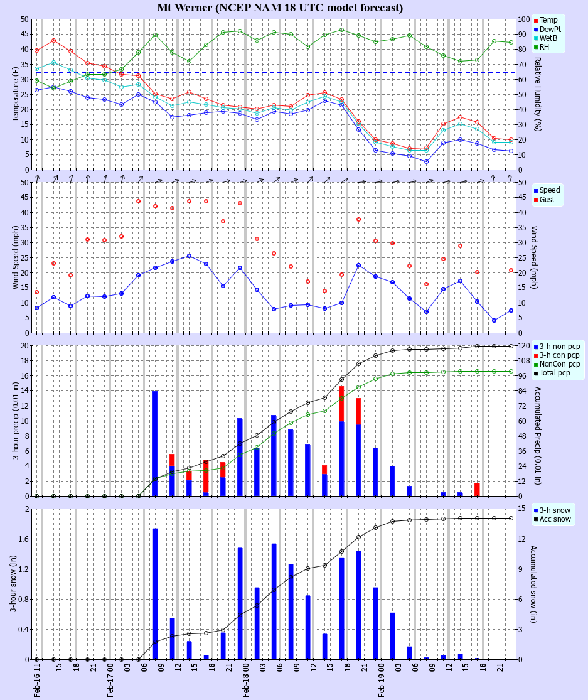Click the green RH legend swatch

536,47
